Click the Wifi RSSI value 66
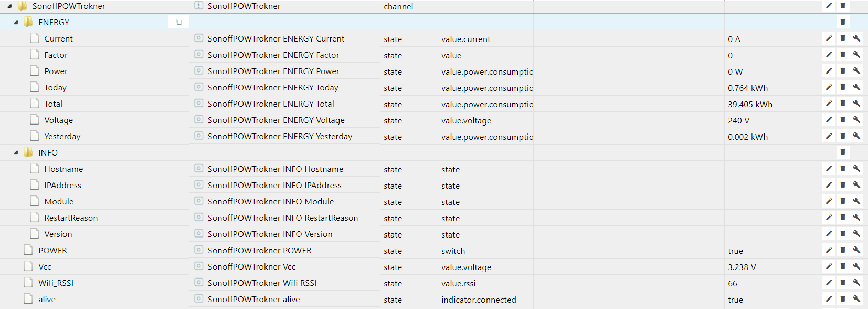This screenshot has height=309, width=868. (733, 284)
